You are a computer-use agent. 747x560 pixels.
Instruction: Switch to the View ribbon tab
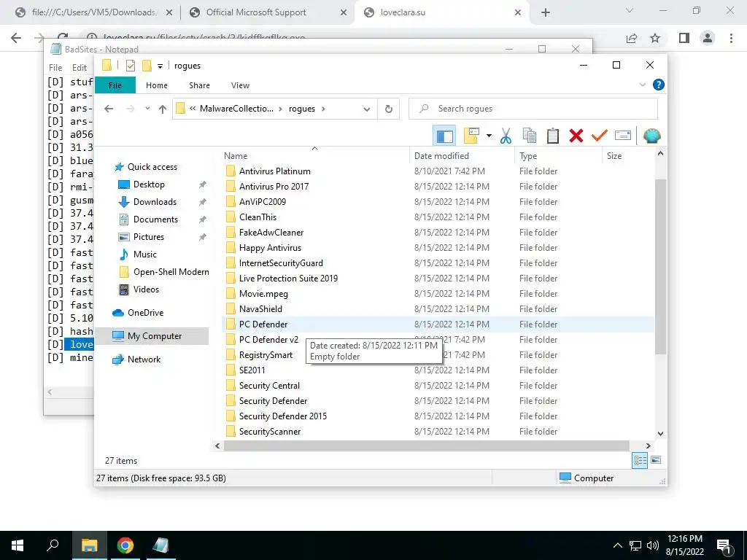tap(240, 85)
